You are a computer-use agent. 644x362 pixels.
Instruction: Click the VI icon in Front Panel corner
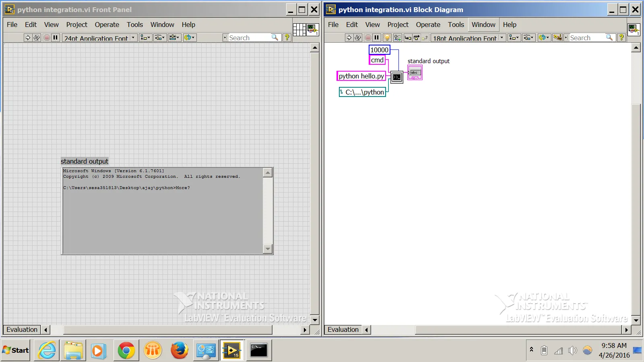(313, 30)
